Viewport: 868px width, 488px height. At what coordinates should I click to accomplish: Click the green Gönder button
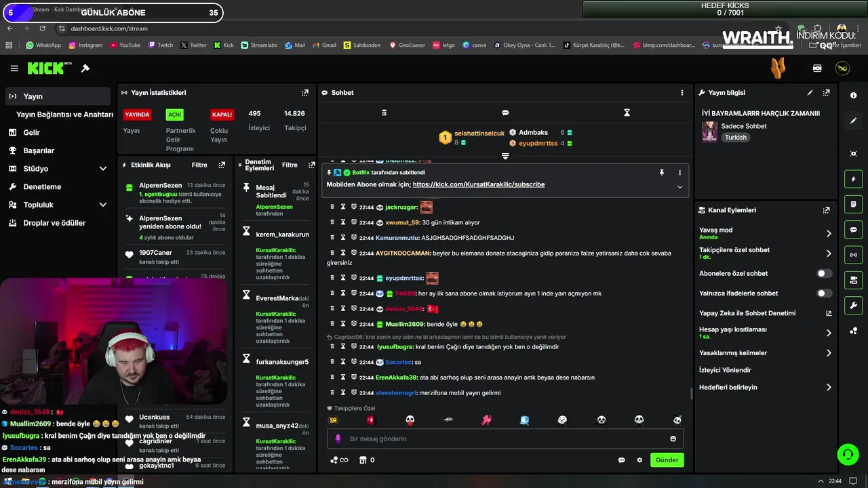pos(667,460)
